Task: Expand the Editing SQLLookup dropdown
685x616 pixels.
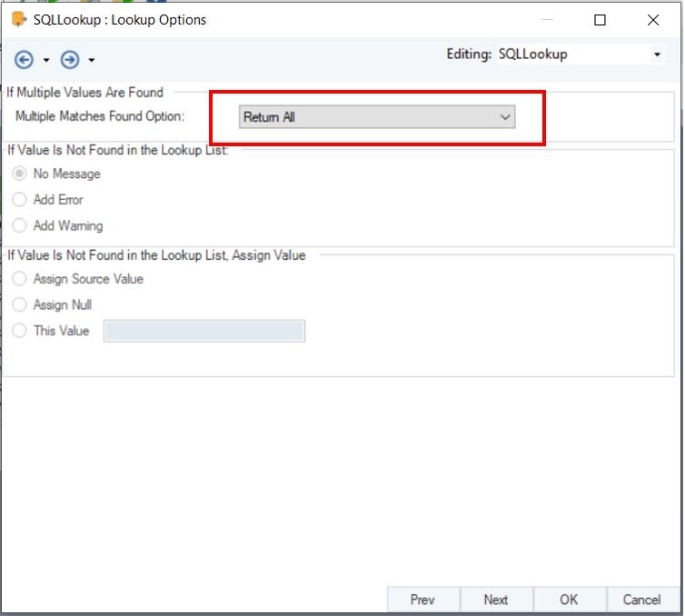Action: click(657, 55)
